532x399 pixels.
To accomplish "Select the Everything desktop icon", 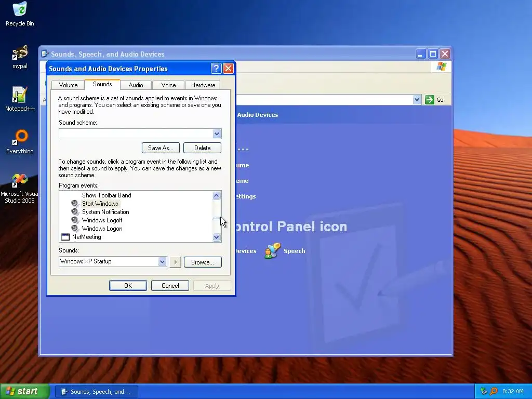I will coord(20,141).
